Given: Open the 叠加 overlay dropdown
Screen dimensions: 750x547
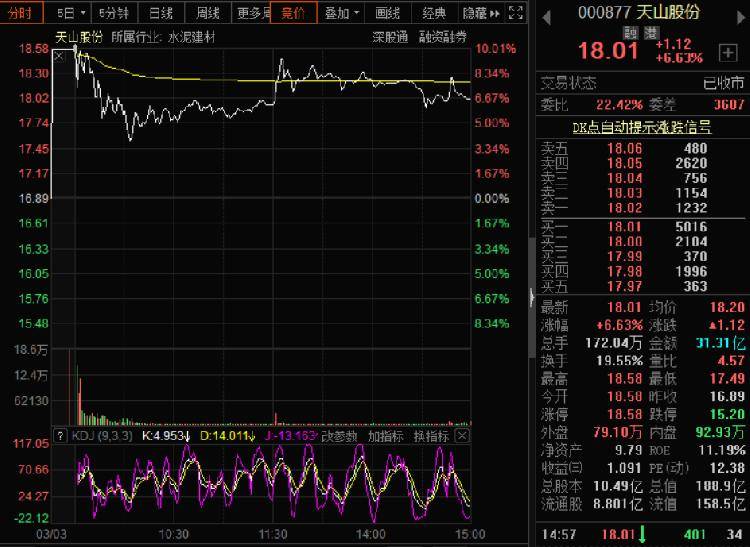Looking at the screenshot, I should click(342, 13).
